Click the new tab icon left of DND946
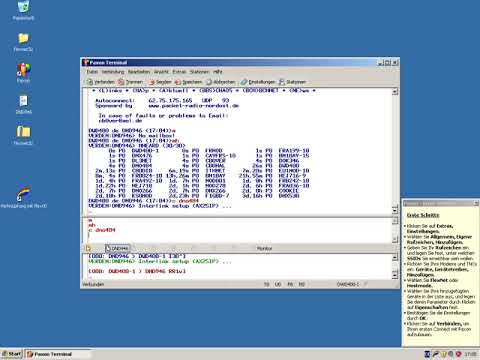480x360 pixels. 88,248
